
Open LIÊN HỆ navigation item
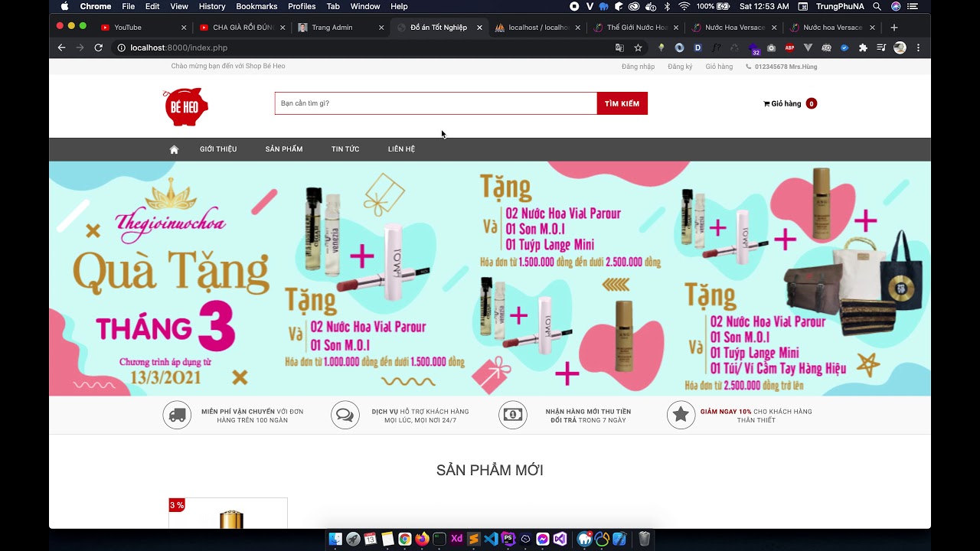click(401, 149)
